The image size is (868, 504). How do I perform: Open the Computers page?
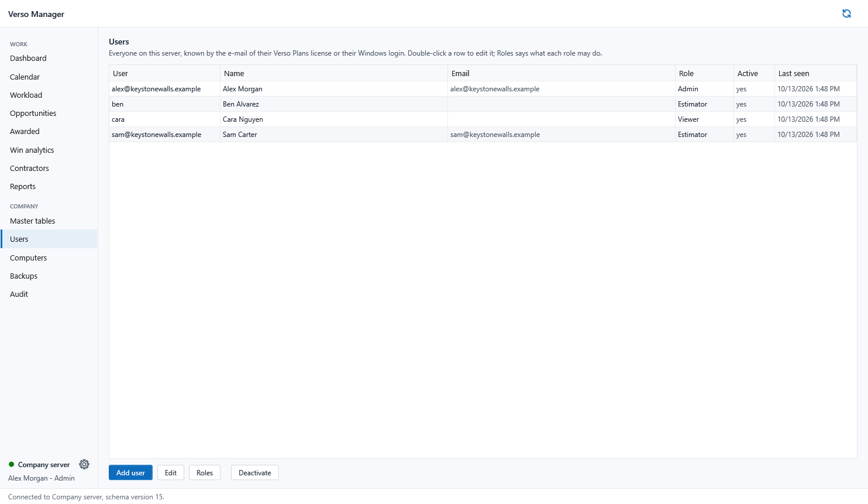point(49,258)
